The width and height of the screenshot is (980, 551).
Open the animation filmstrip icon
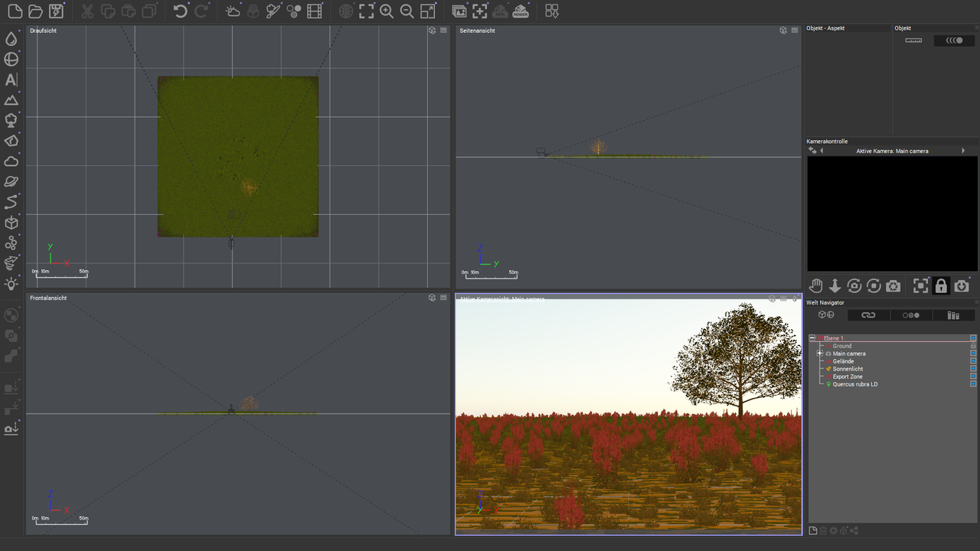[x=314, y=11]
